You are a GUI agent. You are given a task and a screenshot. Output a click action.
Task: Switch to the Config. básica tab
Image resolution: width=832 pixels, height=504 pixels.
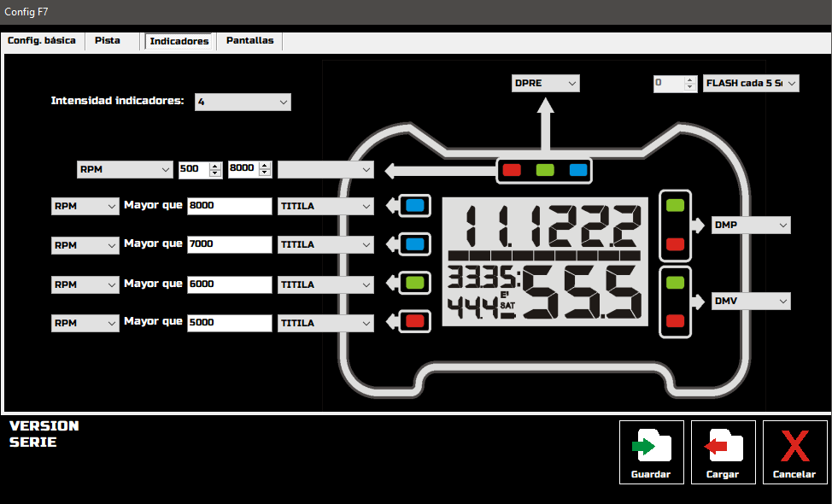(41, 41)
